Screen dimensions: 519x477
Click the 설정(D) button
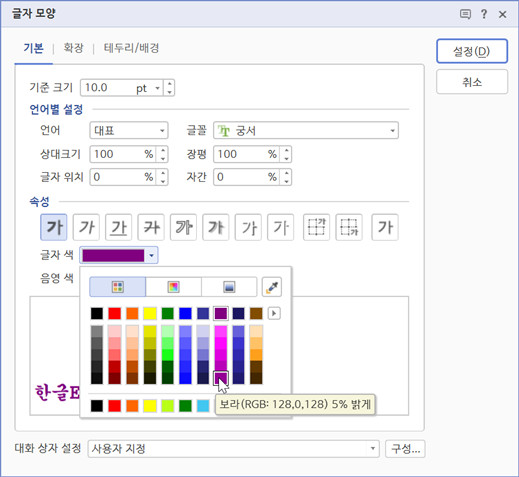click(472, 51)
